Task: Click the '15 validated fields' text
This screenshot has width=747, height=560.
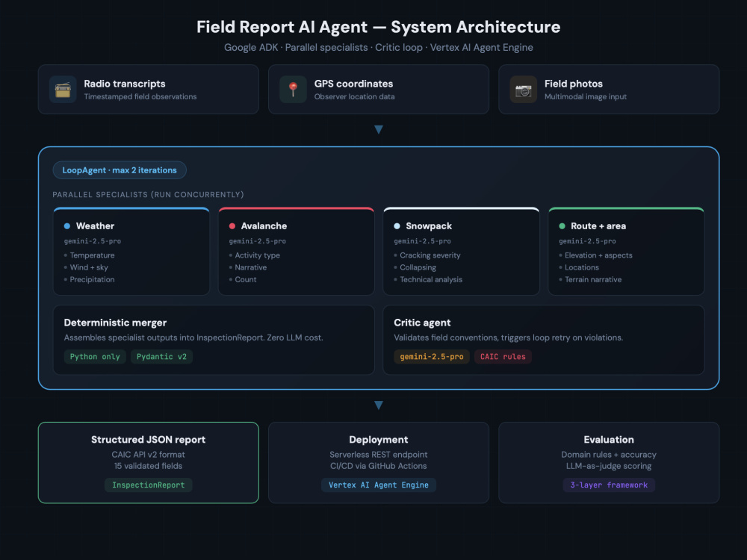Action: (148, 466)
